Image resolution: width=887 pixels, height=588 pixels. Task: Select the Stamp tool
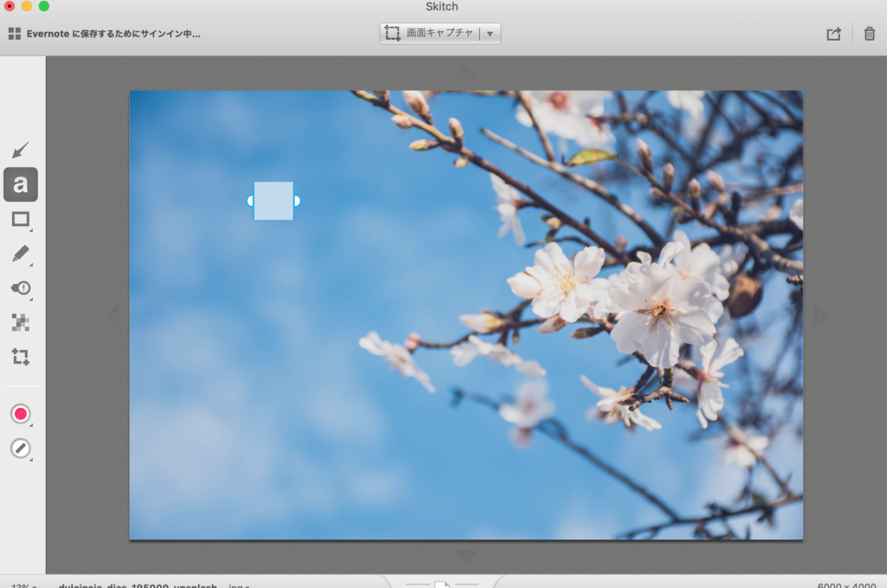[21, 288]
